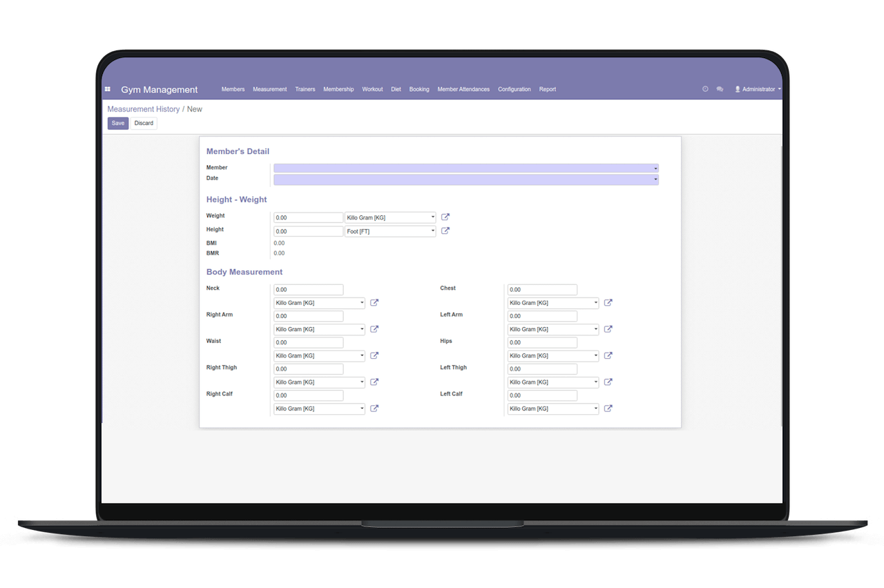
Task: Open external link for Left Arm unit
Action: pyautogui.click(x=608, y=329)
